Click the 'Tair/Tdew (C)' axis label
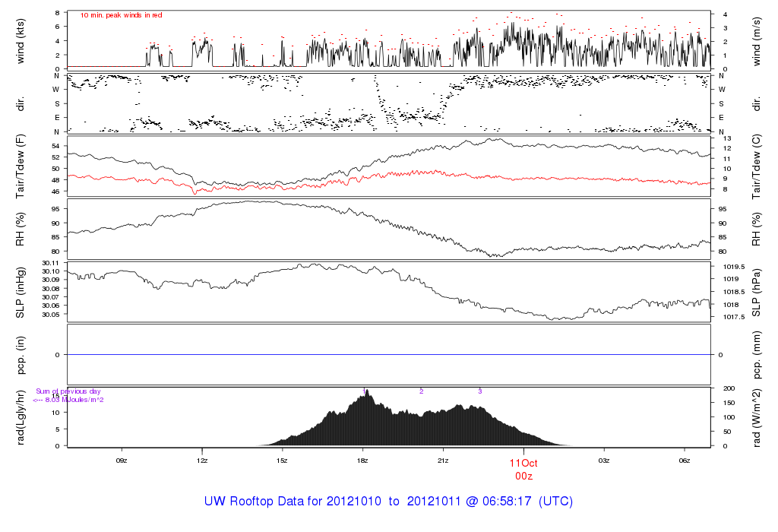This screenshot has width=778, height=532. pos(756,166)
